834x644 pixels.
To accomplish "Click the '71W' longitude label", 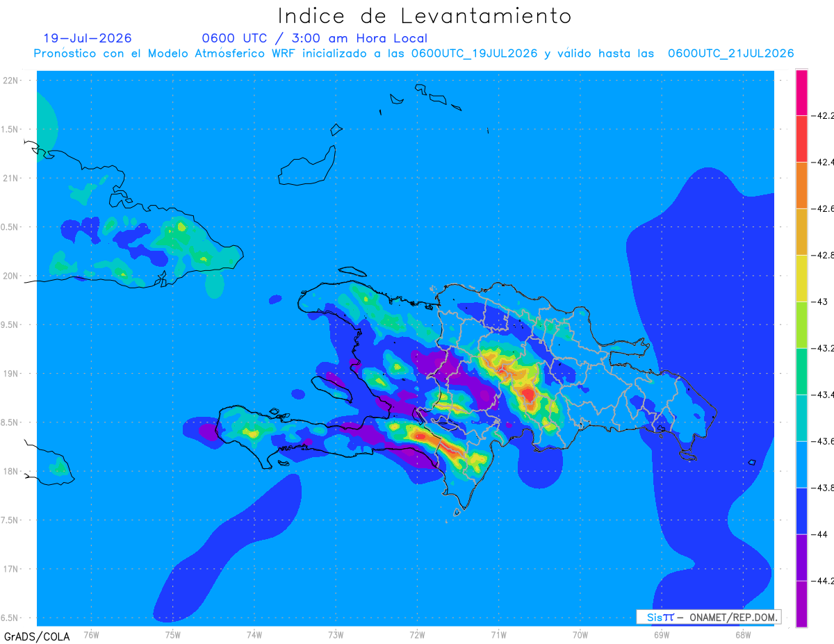I will click(x=498, y=634).
